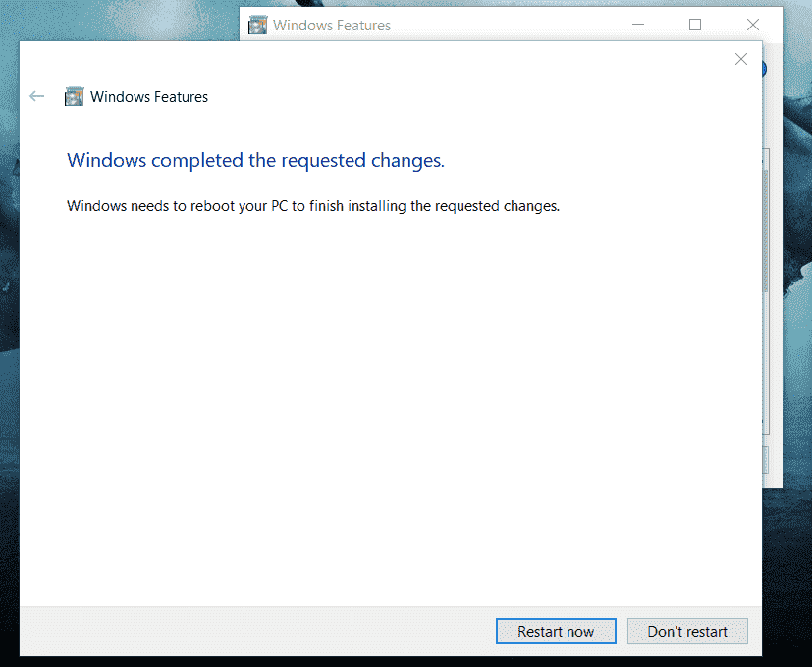This screenshot has height=667, width=812.
Task: Click the Windows Features icon in dialog header
Action: click(74, 97)
